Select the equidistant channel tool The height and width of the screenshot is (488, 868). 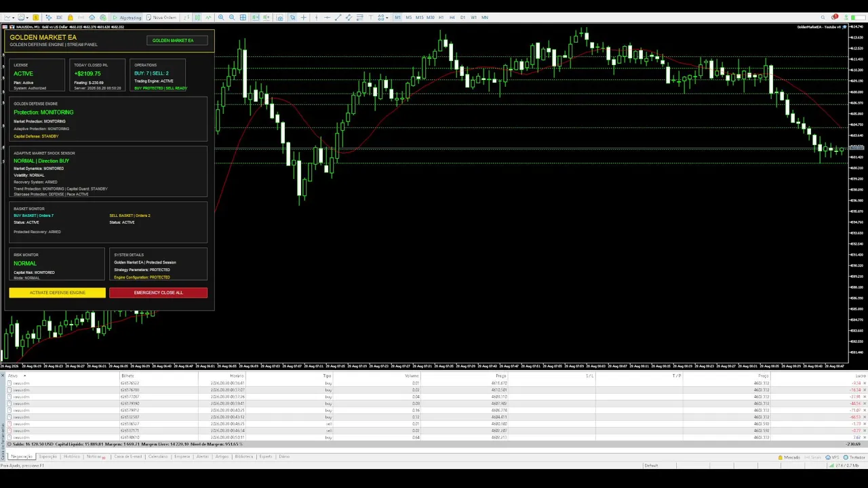[x=349, y=18]
